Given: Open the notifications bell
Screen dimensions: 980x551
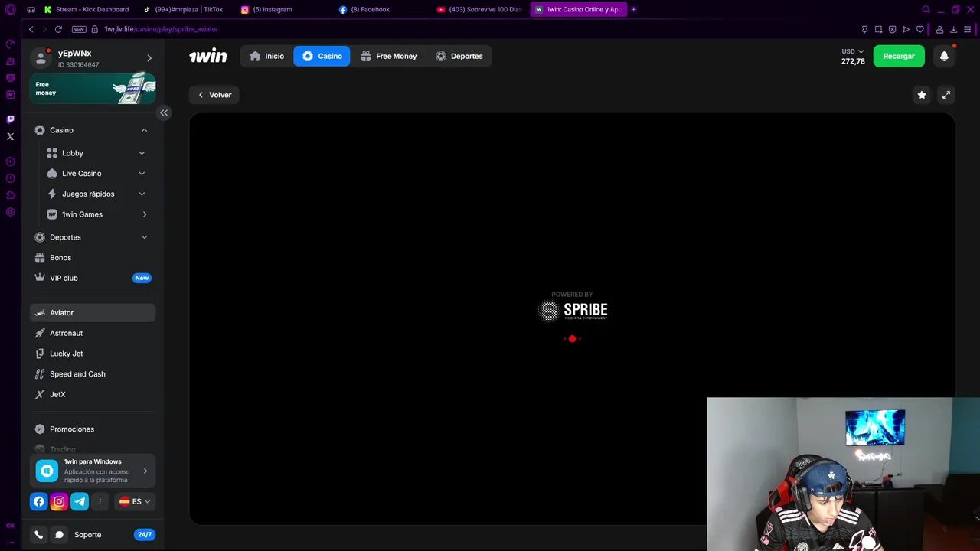Looking at the screenshot, I should (x=944, y=56).
